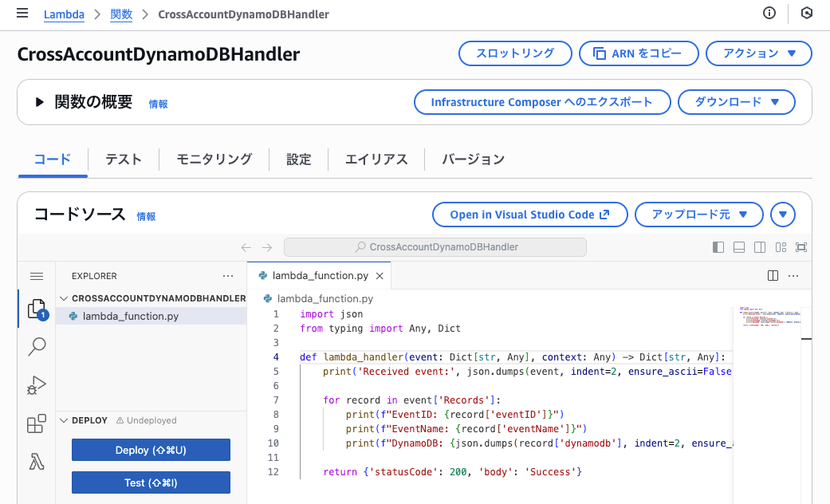
Task: Open the ダウンロード dropdown
Action: (736, 102)
